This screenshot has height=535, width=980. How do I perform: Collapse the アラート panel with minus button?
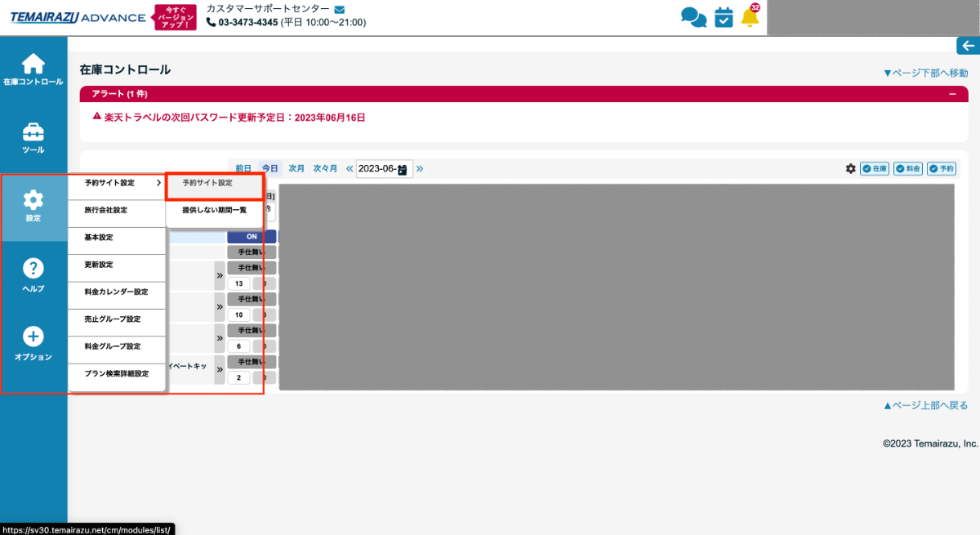point(951,94)
